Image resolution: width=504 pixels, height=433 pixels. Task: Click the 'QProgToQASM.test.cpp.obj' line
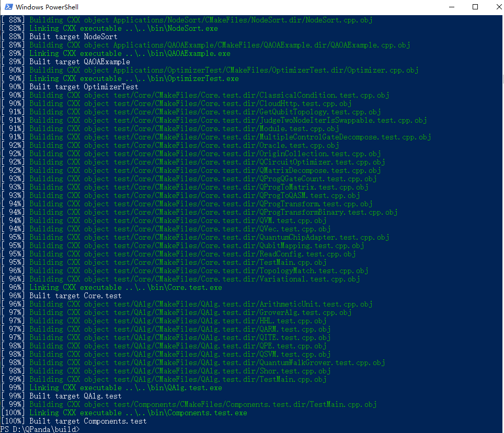tap(181, 195)
